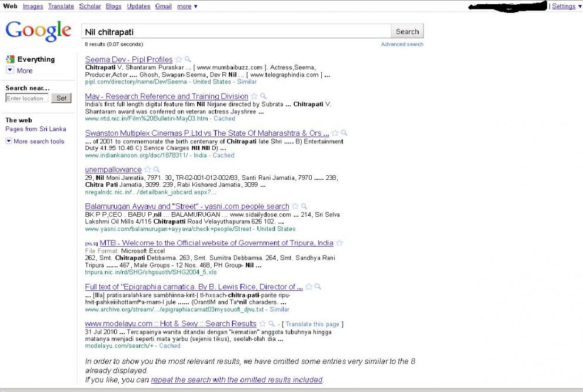Go to Google homepage via logo
The height and width of the screenshot is (392, 583).
(x=38, y=31)
